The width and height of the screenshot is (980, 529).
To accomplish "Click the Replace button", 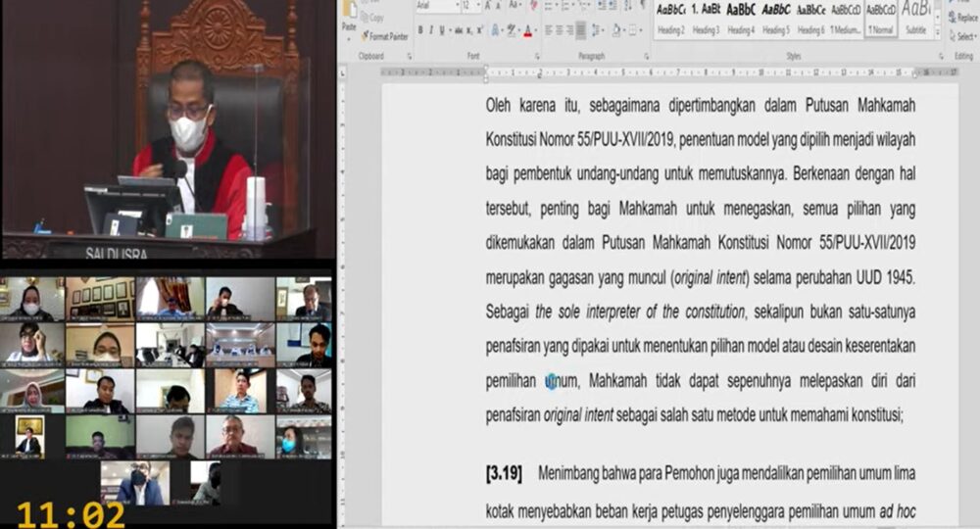I will (x=961, y=18).
